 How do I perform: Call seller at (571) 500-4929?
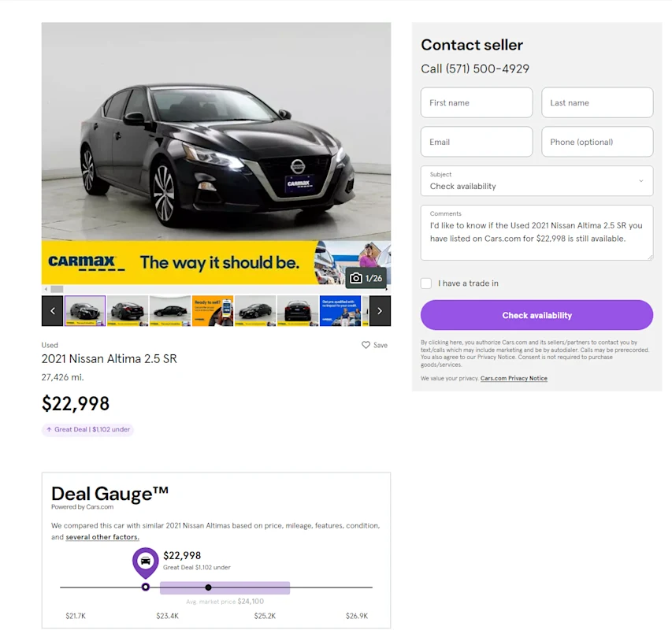[x=475, y=69]
